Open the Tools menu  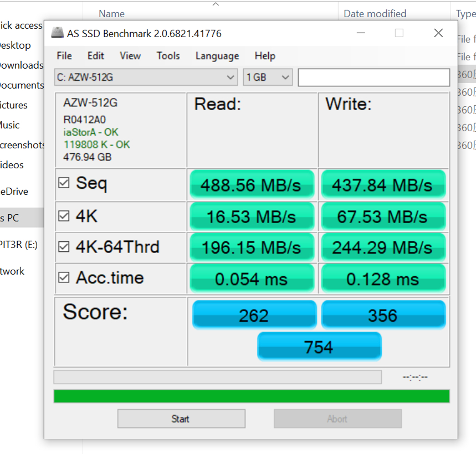[168, 56]
